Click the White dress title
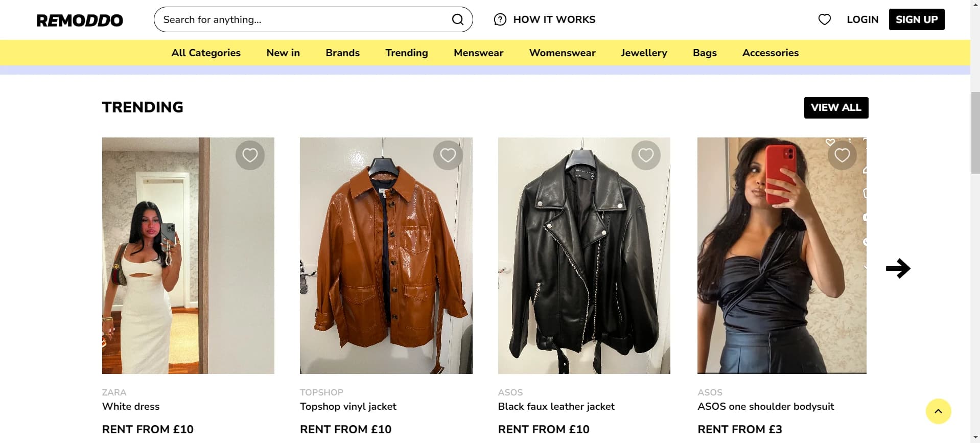Viewport: 980px width, 443px height. click(131, 406)
